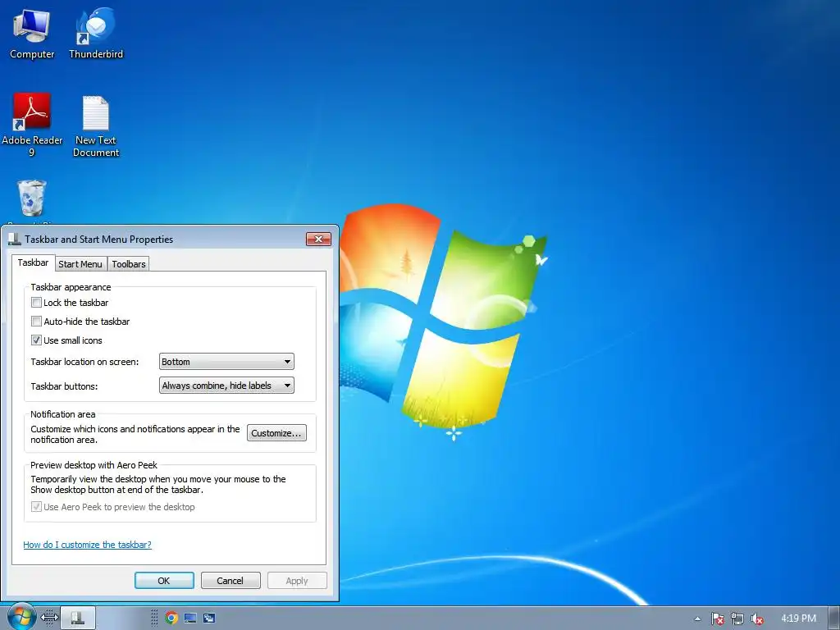Open the Action Center flag tray icon

pos(717,619)
